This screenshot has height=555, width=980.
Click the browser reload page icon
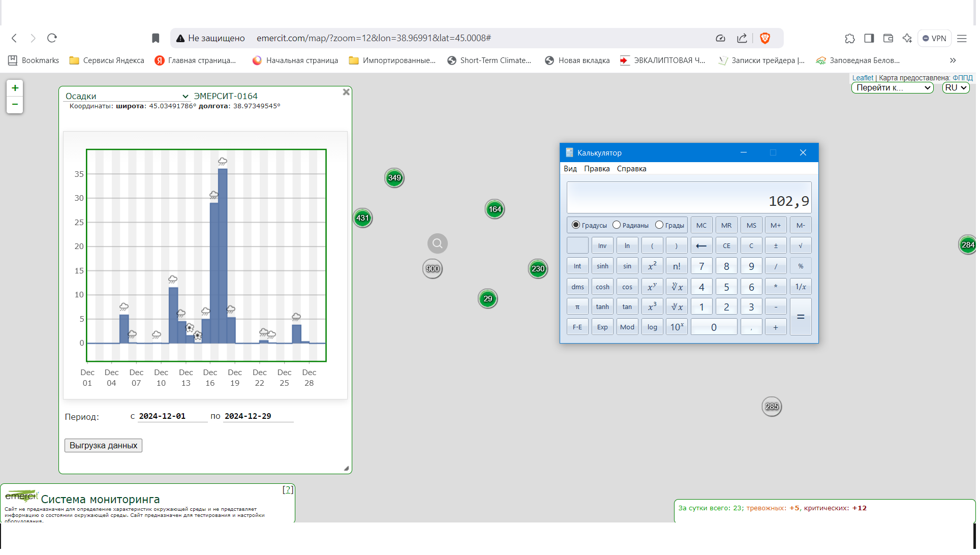click(52, 38)
